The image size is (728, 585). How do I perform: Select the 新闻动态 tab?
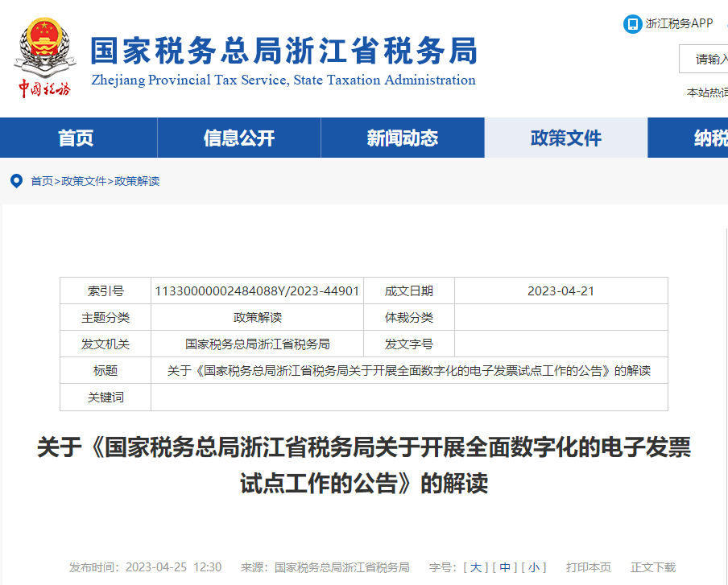(403, 137)
